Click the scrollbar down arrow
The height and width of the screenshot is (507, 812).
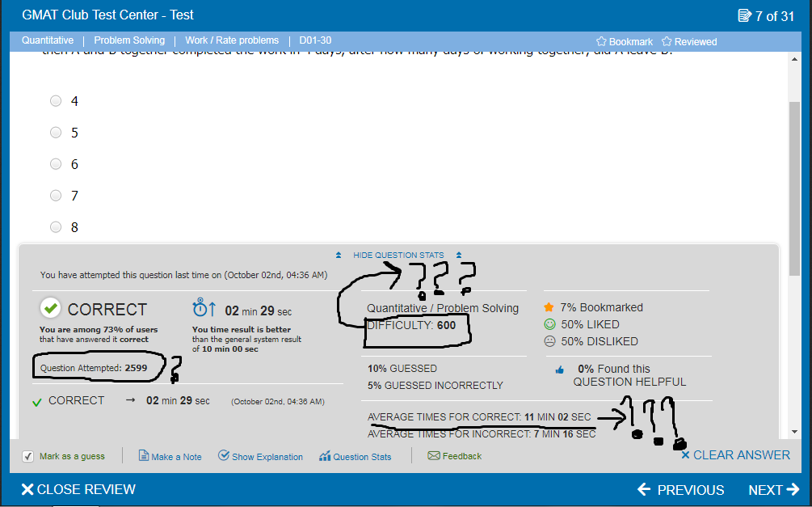(x=794, y=432)
